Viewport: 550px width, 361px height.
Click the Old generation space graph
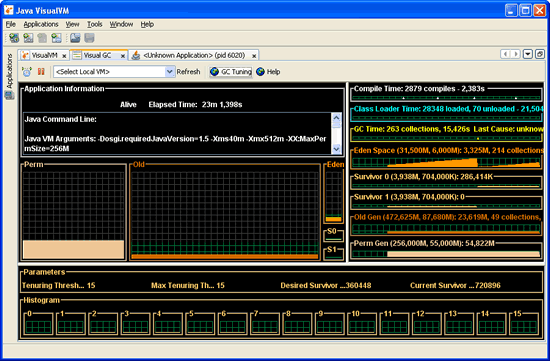pos(225,215)
